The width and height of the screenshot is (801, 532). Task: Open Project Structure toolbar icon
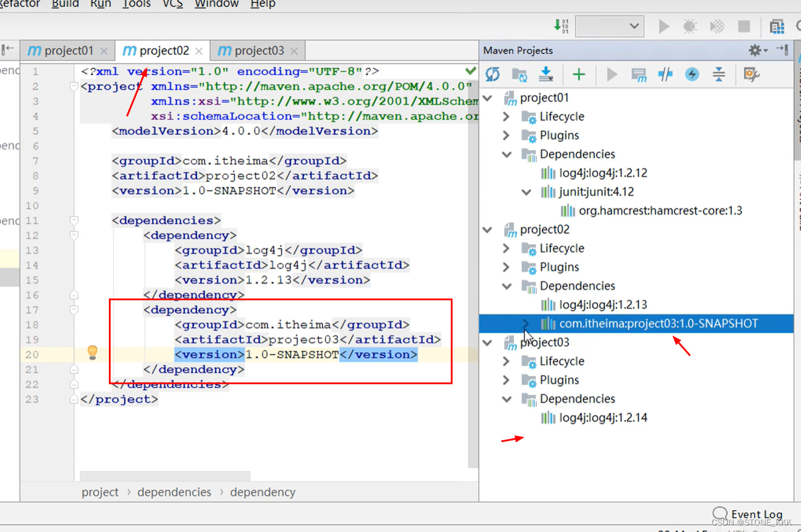pos(777,26)
